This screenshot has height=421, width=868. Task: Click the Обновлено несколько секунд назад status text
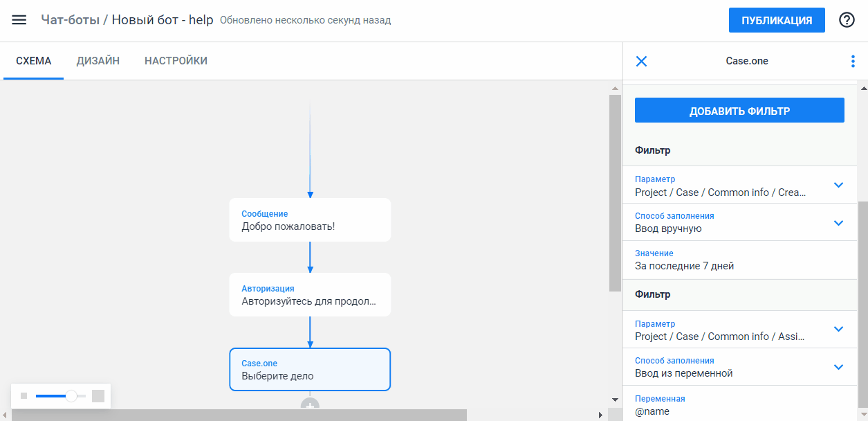305,21
